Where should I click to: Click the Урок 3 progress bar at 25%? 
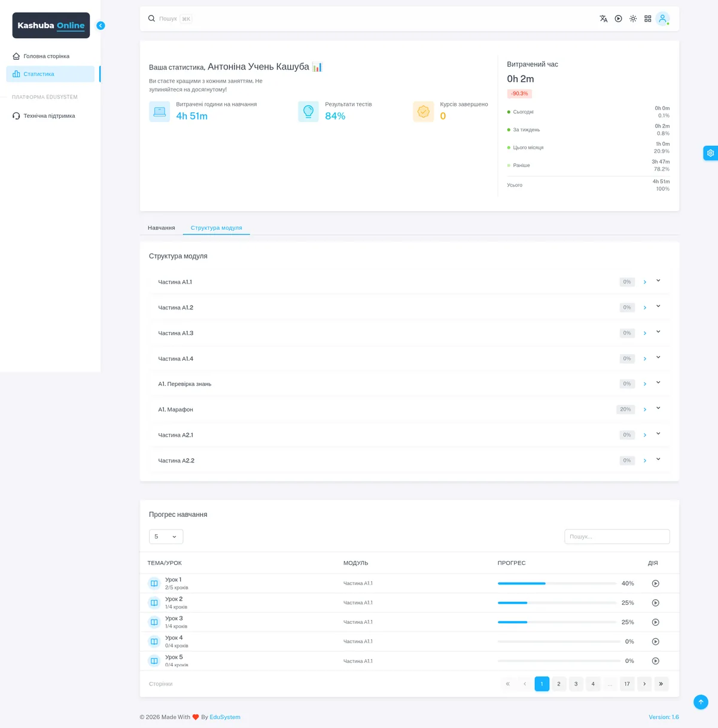tap(557, 622)
